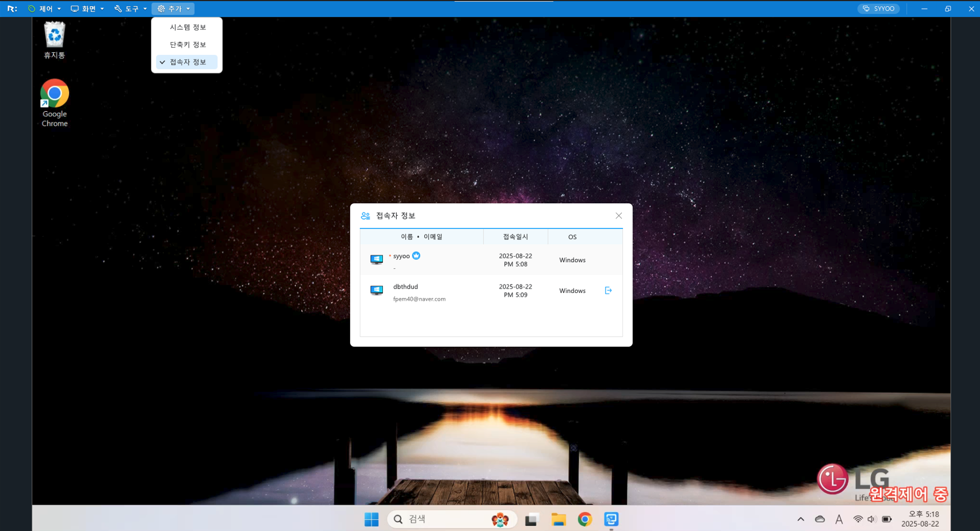Click the RemoteView logo in the title bar
Screen dimensions: 980x531
(x=12, y=8)
